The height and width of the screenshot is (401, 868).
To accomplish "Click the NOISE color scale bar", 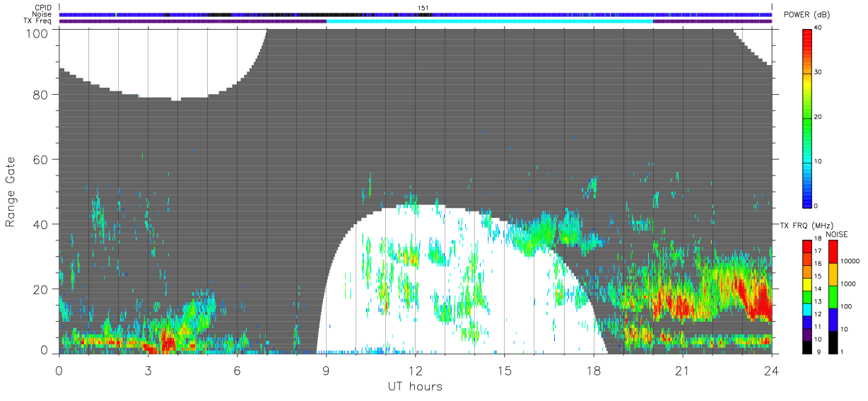I will (x=833, y=297).
